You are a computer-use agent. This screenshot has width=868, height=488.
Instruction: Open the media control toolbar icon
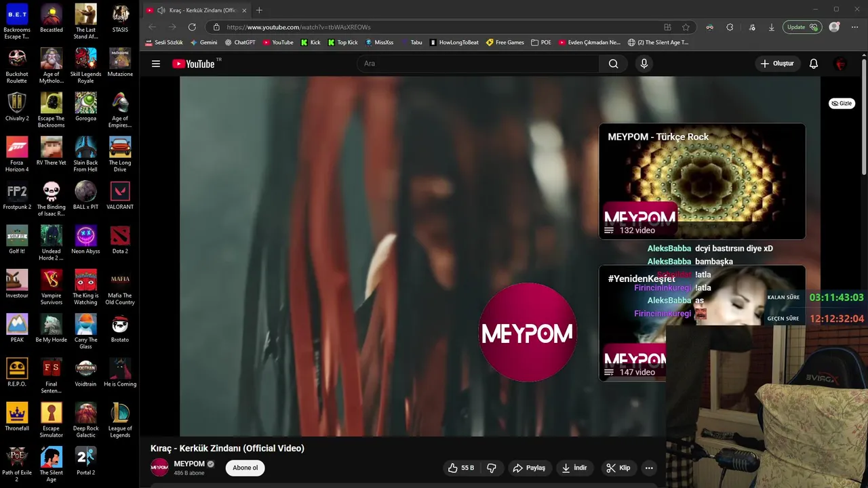point(752,27)
